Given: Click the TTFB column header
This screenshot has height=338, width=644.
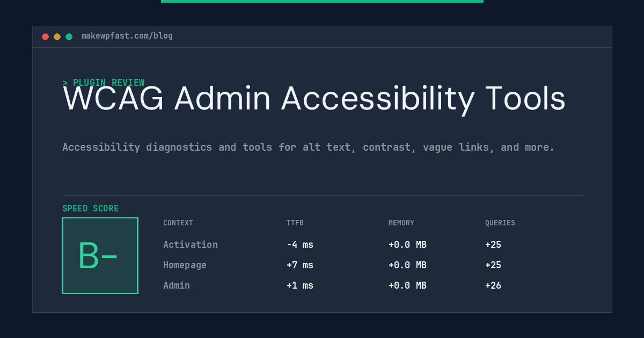Looking at the screenshot, I should tap(295, 223).
